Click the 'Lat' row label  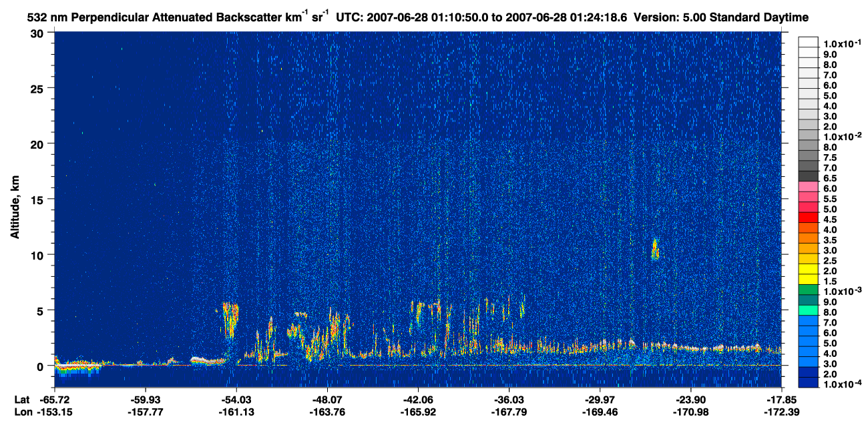[x=21, y=400]
